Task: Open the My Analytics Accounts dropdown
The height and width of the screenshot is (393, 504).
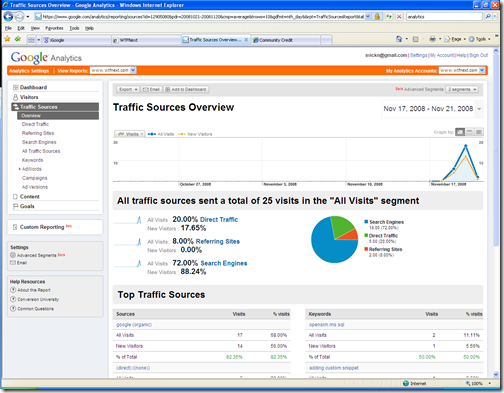Action: tap(462, 70)
